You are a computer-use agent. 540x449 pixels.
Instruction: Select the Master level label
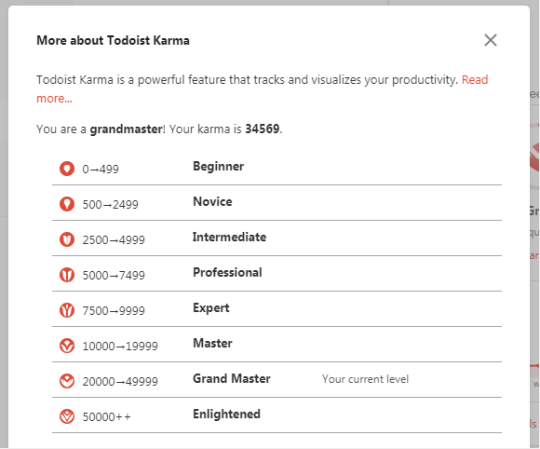tap(212, 343)
